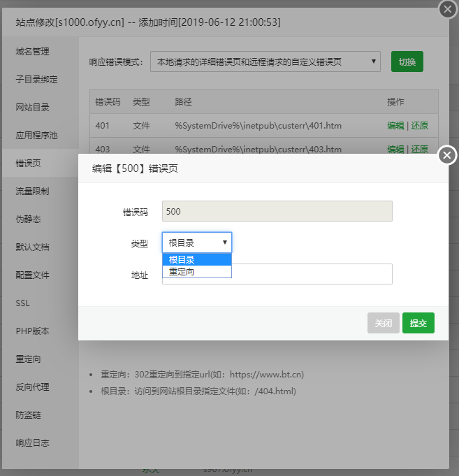
Task: Go to 重定向 sidebar tab
Action: click(41, 359)
